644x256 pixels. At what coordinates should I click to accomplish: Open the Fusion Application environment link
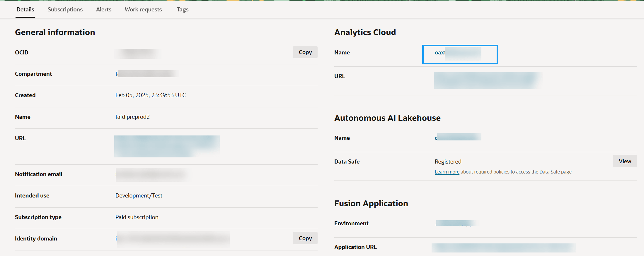coord(456,223)
